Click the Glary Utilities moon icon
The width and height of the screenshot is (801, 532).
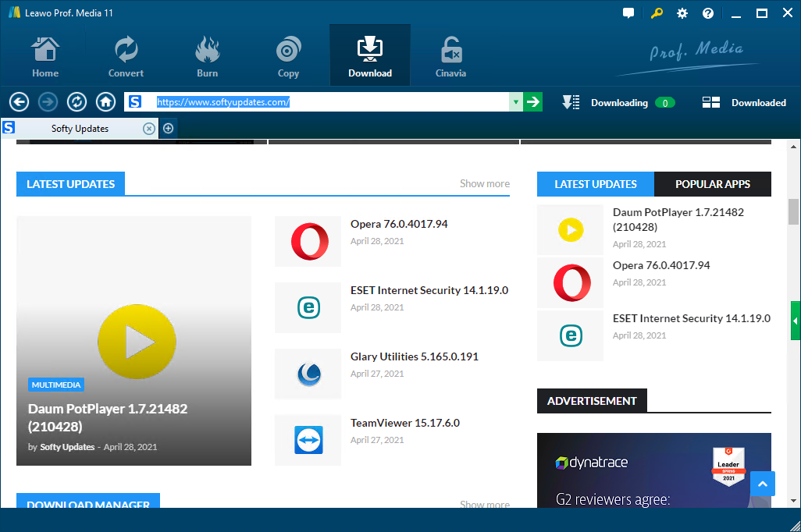tap(308, 374)
